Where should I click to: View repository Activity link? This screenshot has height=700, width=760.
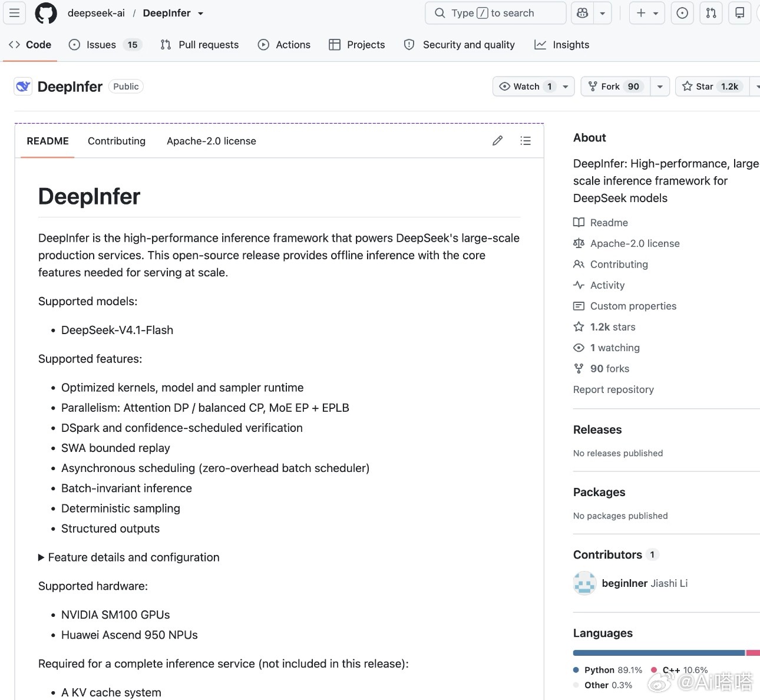(599, 285)
